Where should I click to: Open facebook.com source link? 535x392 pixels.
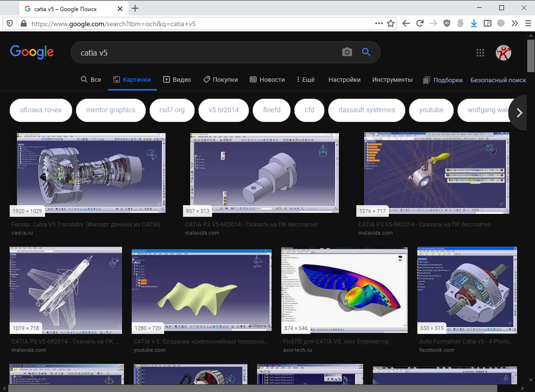coord(437,350)
